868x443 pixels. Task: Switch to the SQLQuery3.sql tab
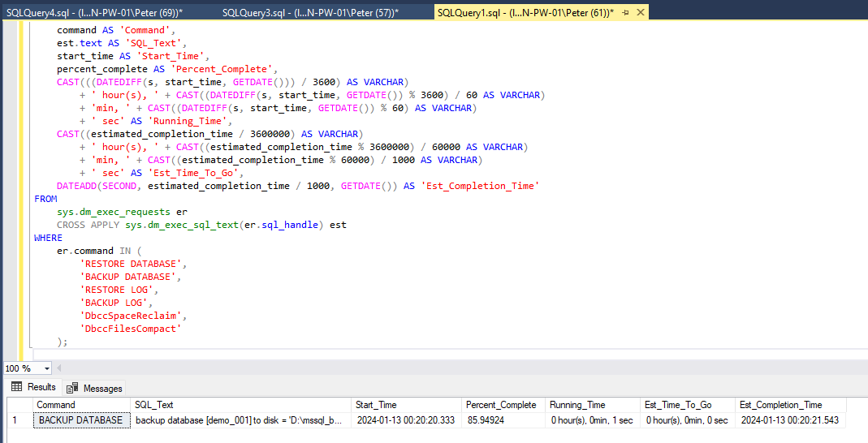coord(310,13)
